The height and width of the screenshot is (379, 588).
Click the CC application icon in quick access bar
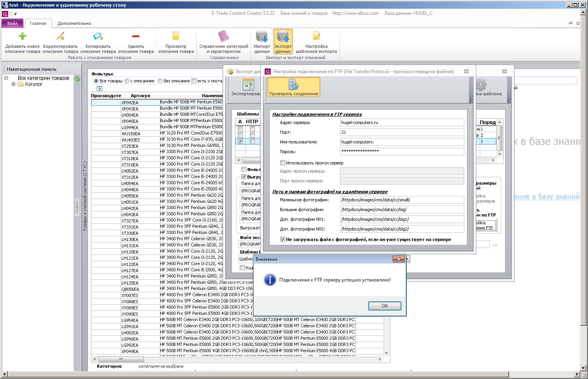click(5, 14)
